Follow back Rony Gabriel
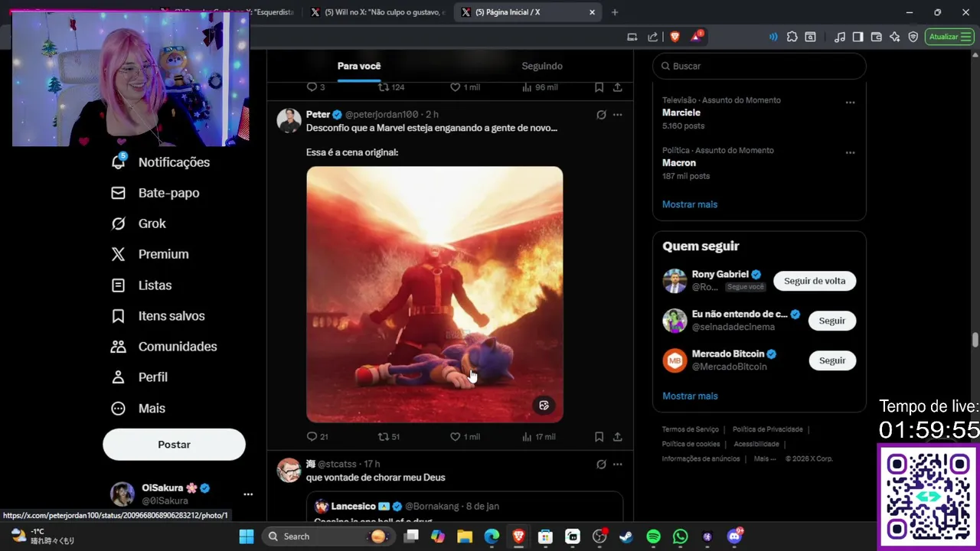 (x=815, y=281)
